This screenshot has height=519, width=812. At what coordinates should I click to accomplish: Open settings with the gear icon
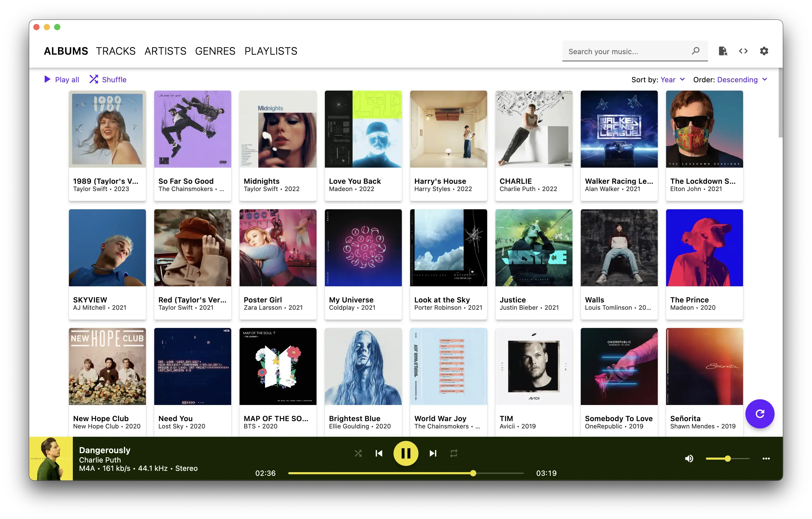(x=764, y=51)
